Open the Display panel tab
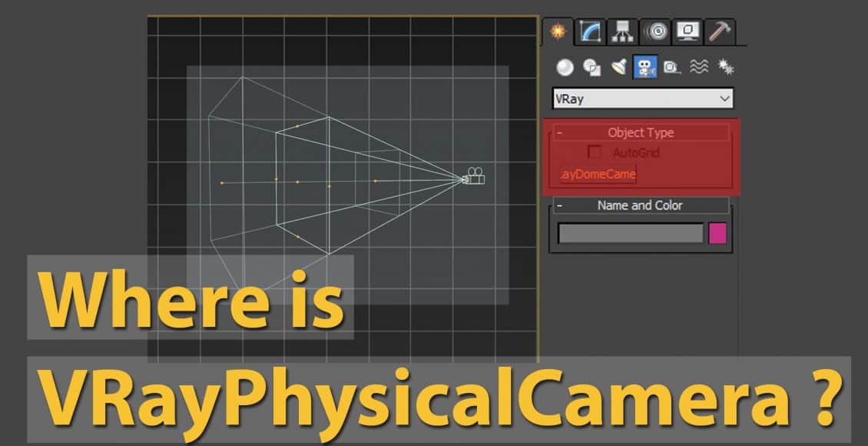This screenshot has height=446, width=868. (687, 32)
